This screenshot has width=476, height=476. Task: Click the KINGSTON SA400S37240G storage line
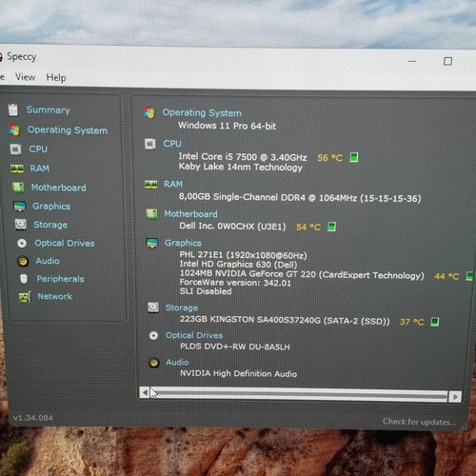click(285, 320)
